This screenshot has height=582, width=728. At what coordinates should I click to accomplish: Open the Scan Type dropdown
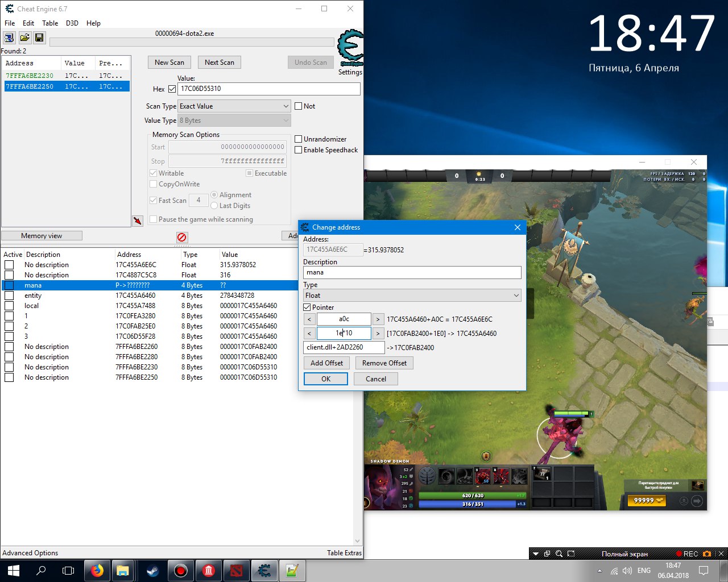point(234,106)
